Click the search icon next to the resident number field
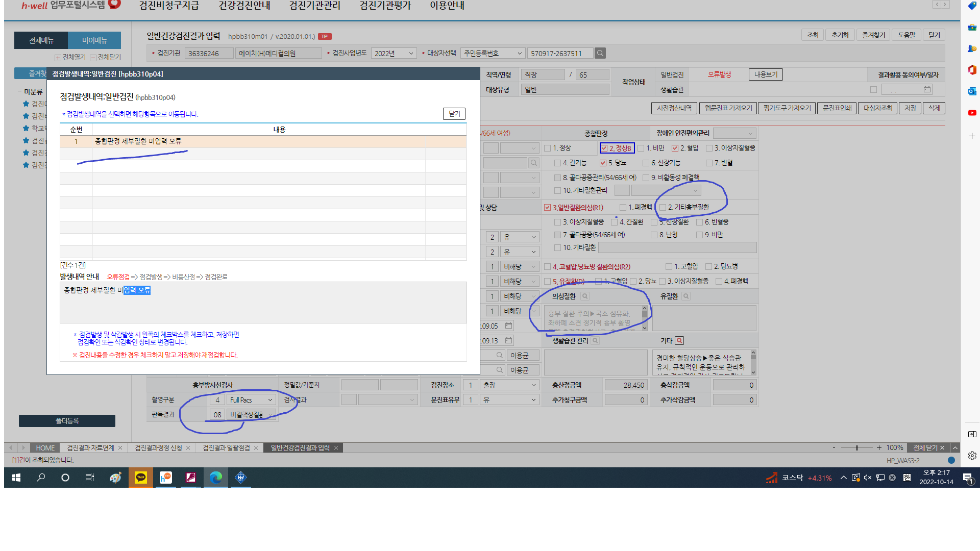 point(600,53)
